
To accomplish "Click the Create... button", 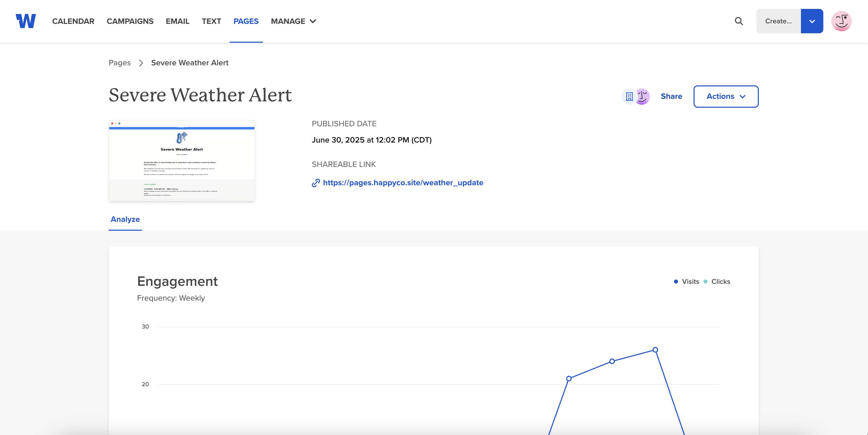I will [778, 21].
